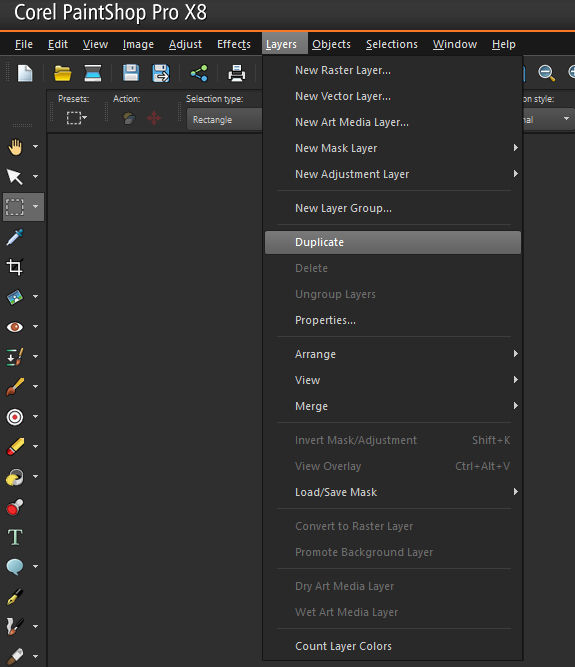Select the Selection rectangle tool

15,207
